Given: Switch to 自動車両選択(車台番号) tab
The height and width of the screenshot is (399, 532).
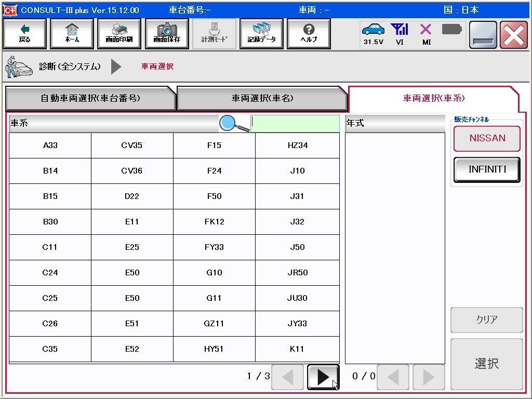Looking at the screenshot, I should [91, 98].
